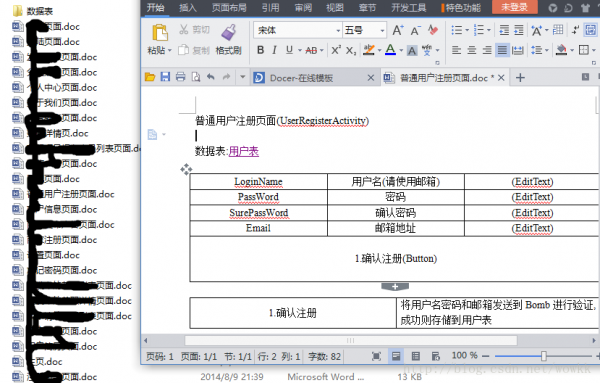Toggle underline formatting
The height and width of the screenshot is (383, 600).
tap(289, 50)
